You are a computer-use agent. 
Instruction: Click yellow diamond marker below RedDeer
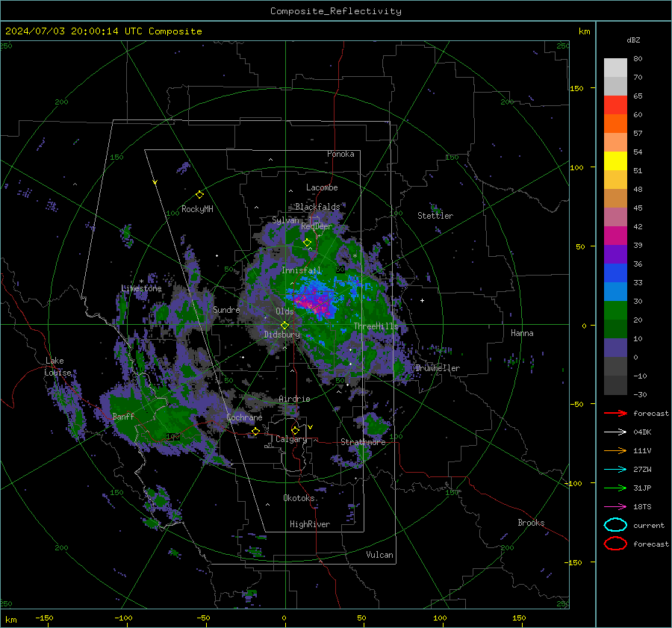tap(307, 243)
